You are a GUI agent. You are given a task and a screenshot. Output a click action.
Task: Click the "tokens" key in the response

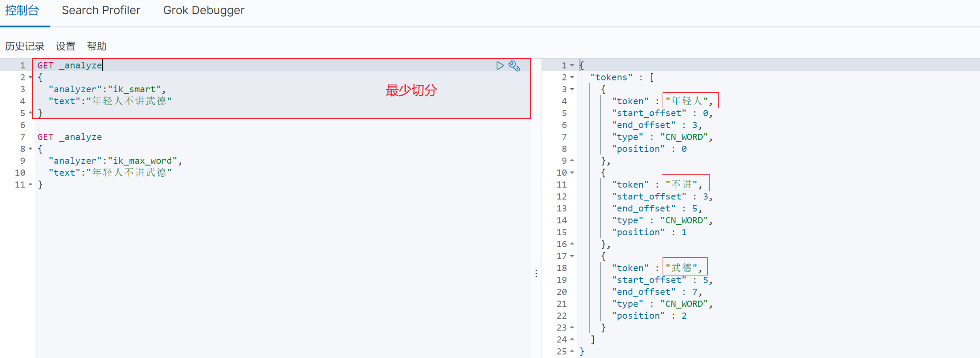coord(611,77)
